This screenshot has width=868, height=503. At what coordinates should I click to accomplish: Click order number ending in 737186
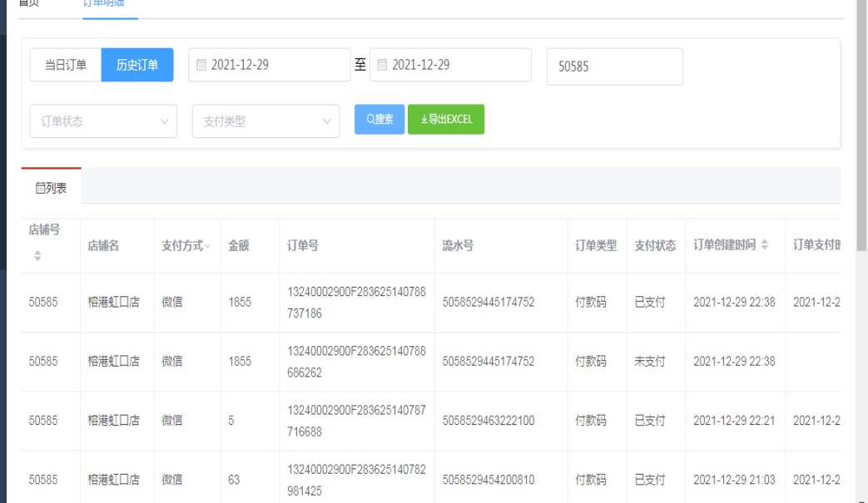pos(356,303)
